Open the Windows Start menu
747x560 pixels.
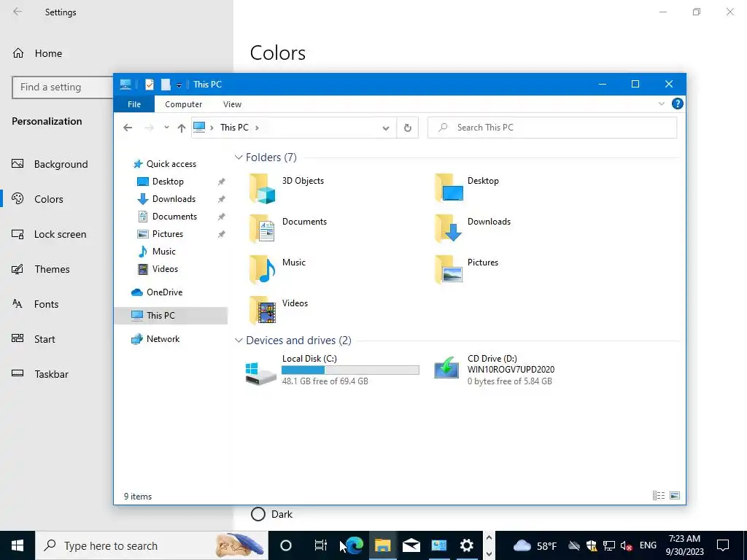pyautogui.click(x=18, y=545)
